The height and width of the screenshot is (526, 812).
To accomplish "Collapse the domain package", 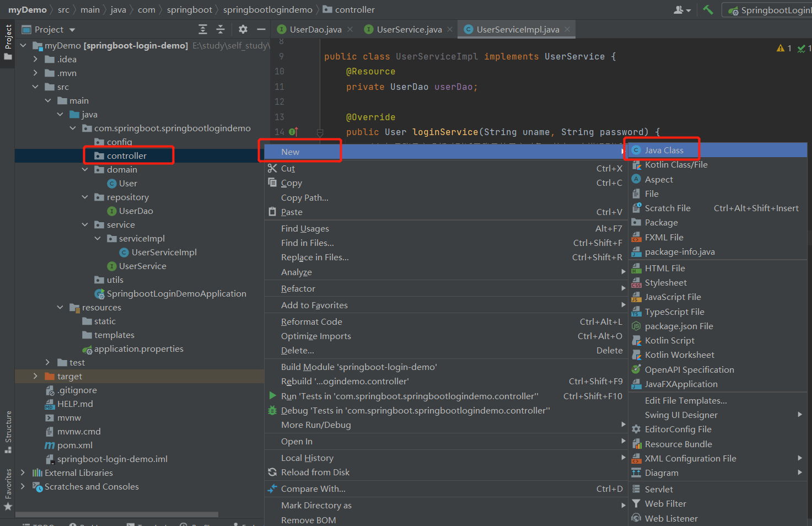I will (85, 169).
